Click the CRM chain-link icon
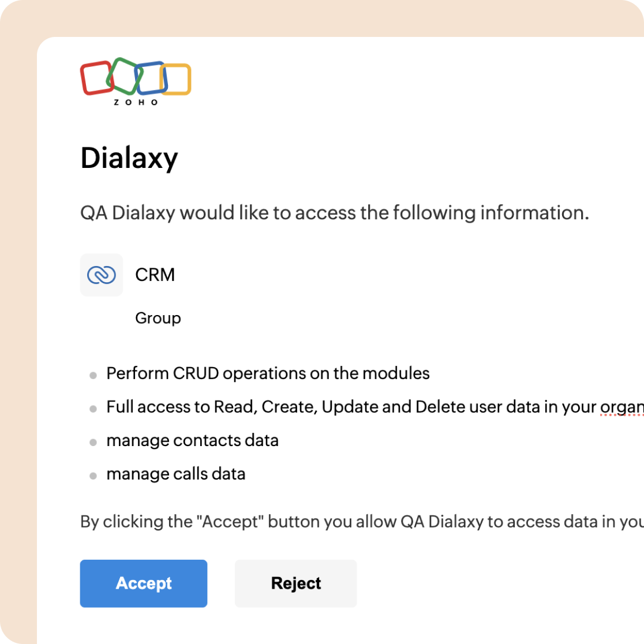644x644 pixels. click(x=102, y=275)
